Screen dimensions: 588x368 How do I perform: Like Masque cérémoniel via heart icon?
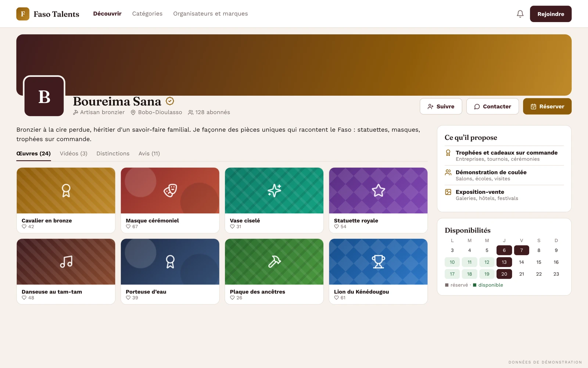[x=128, y=227]
